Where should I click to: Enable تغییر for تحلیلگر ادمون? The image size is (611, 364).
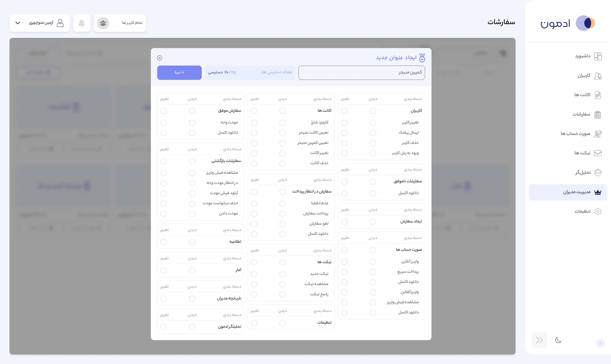163,327
